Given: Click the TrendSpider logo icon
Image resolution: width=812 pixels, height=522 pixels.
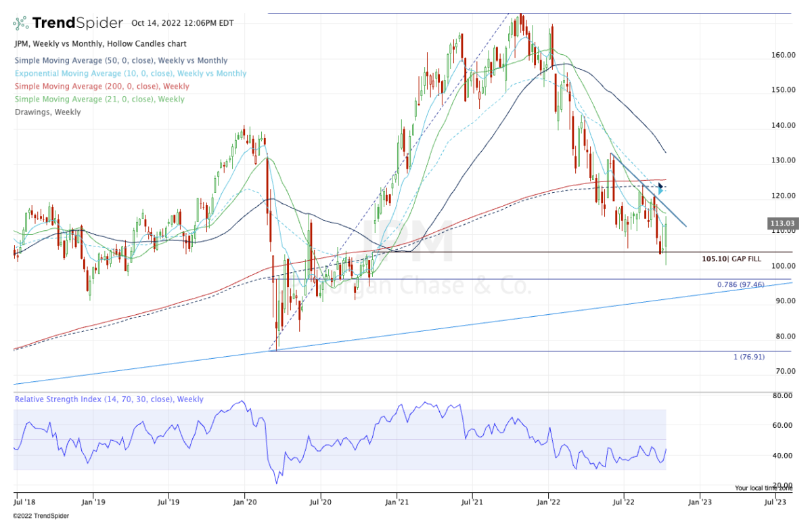Looking at the screenshot, I should click(20, 23).
